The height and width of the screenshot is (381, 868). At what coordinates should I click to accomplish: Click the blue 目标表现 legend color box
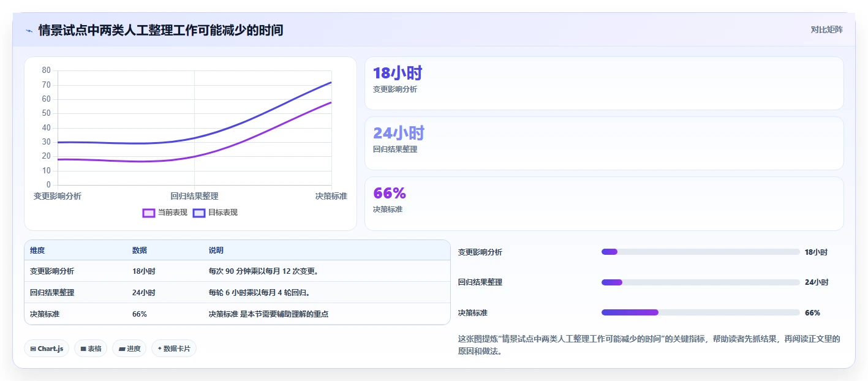tap(199, 213)
